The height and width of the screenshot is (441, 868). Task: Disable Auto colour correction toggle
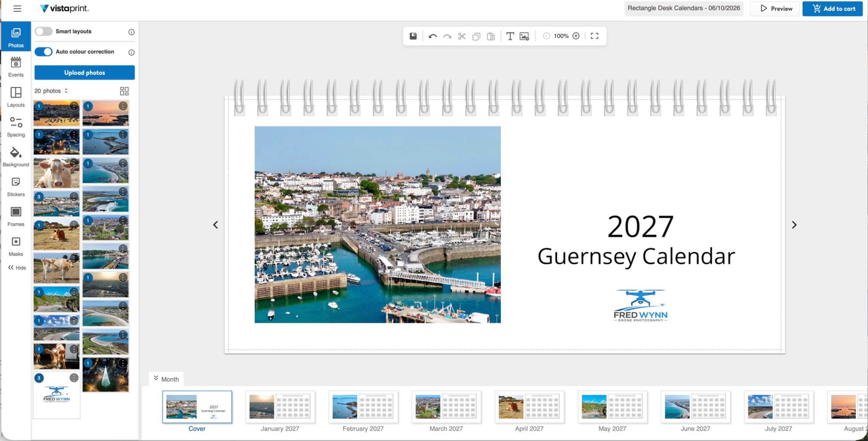(43, 52)
